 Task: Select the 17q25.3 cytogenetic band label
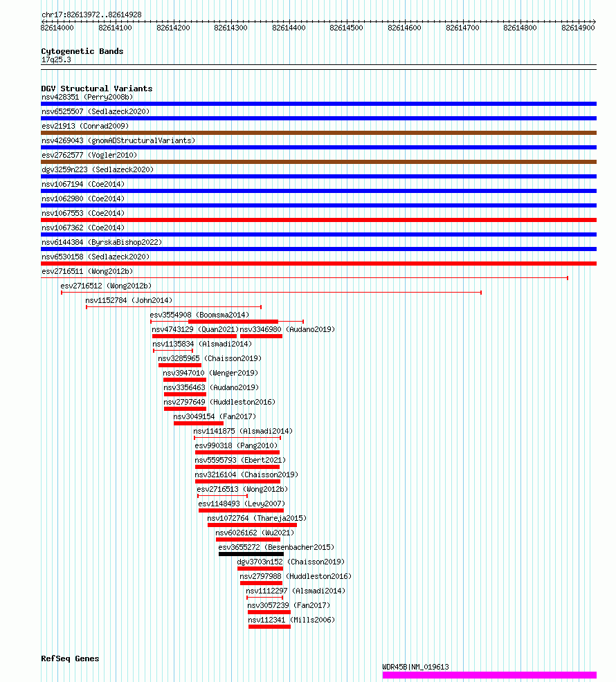coord(56,59)
